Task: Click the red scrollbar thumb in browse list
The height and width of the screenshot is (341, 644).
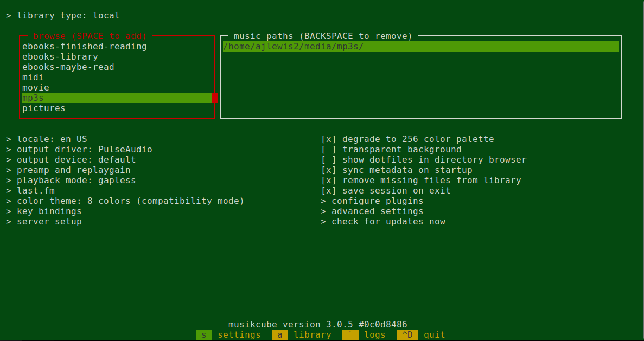Action: [215, 98]
